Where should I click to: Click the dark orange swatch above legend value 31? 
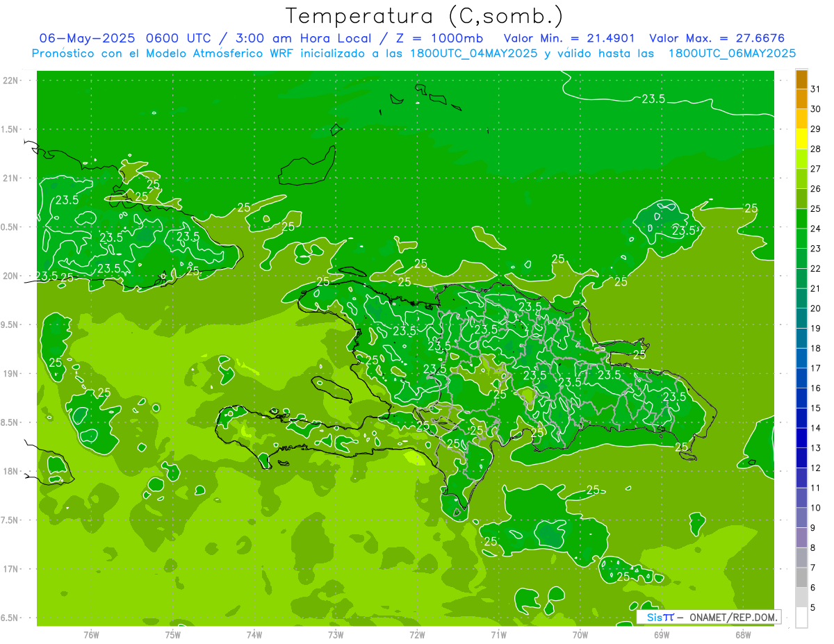click(x=801, y=79)
